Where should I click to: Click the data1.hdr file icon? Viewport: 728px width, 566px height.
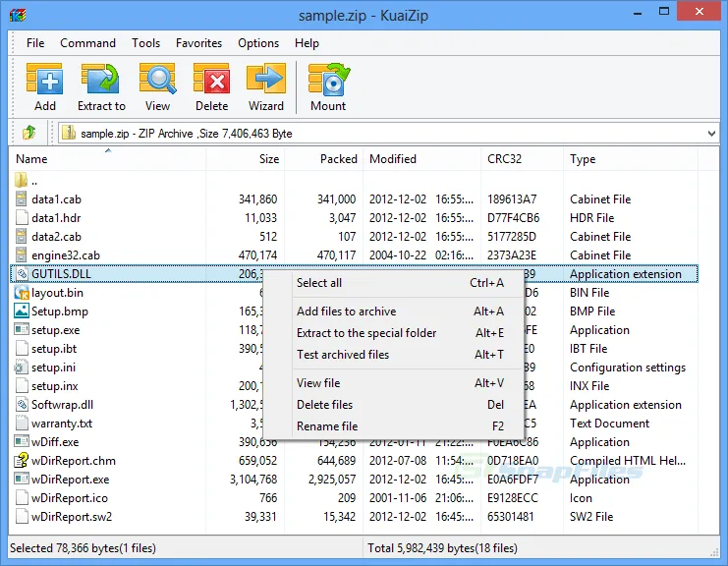[x=22, y=217]
